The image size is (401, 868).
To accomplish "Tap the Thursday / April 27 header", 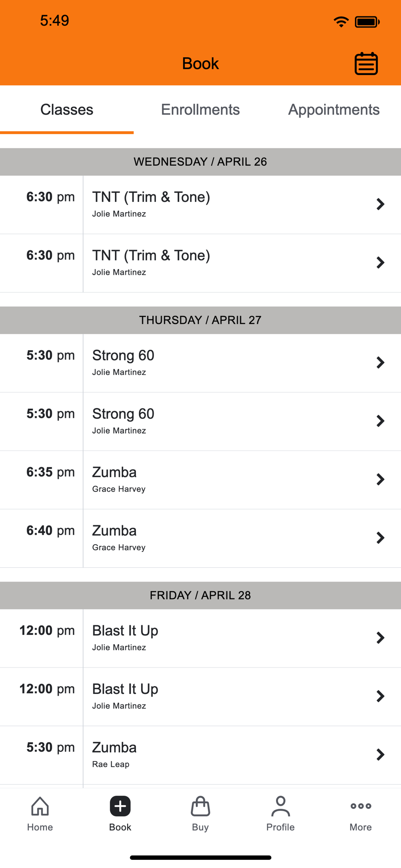I will point(200,320).
